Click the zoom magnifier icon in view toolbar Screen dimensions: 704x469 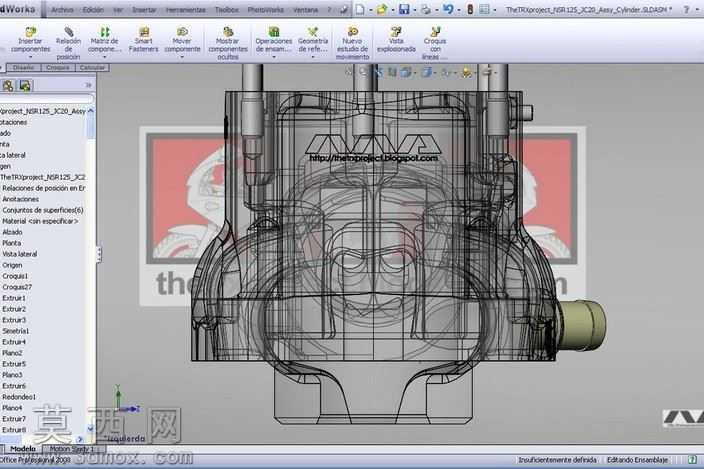pos(363,72)
